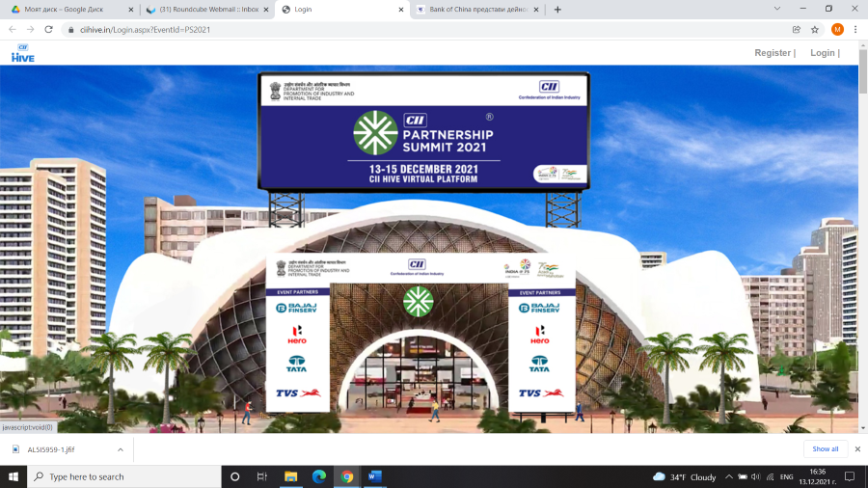Click the left Hero partner logo

tap(297, 335)
